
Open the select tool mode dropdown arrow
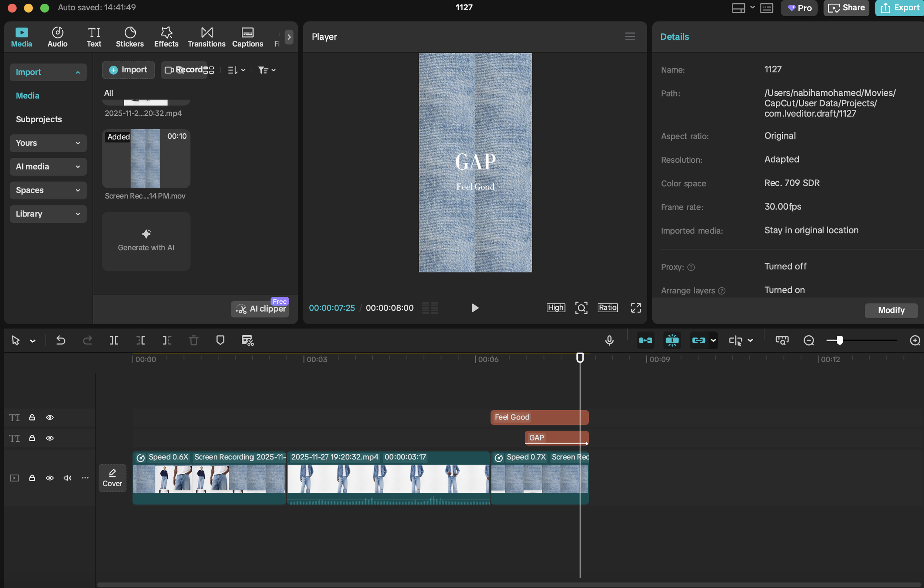(33, 341)
